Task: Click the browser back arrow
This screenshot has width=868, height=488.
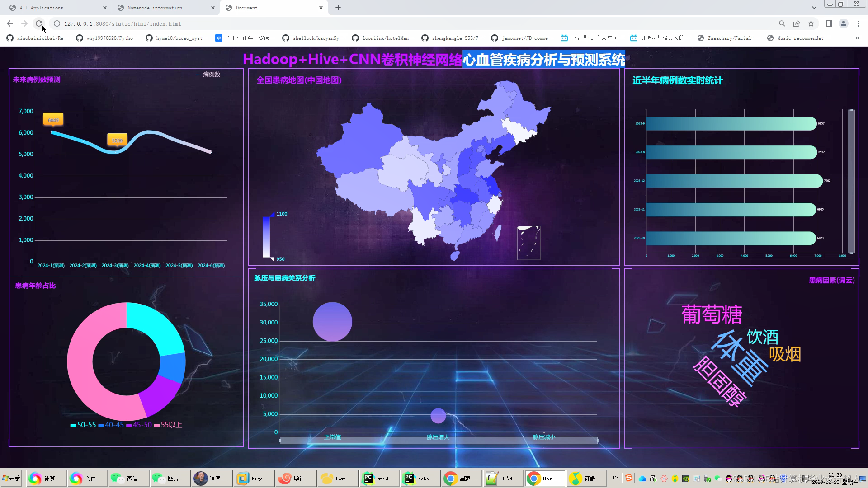Action: point(10,23)
